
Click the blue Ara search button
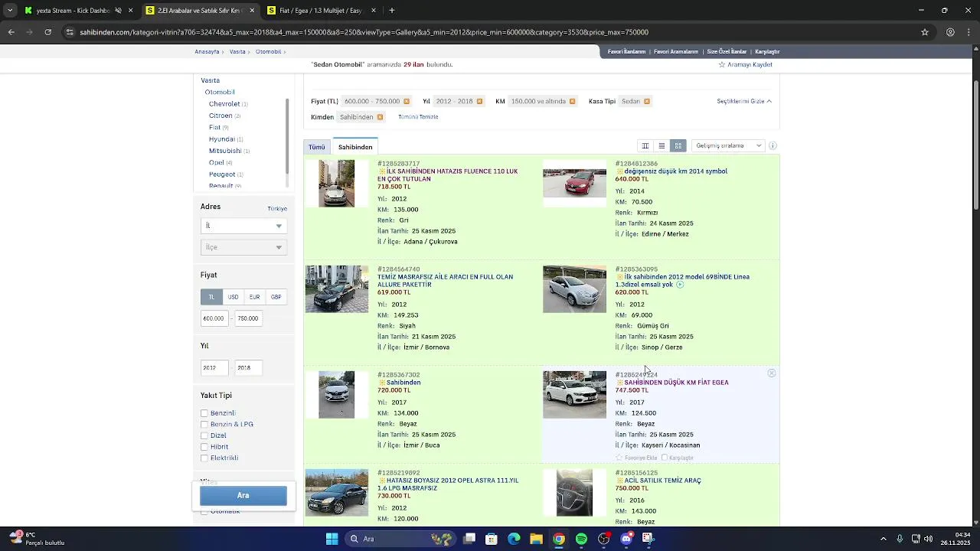coord(243,496)
